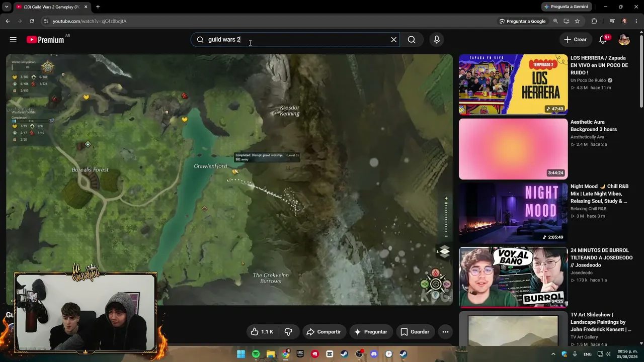The width and height of the screenshot is (644, 362).
Task: Visit the Josedeodo channel link
Action: (582, 273)
